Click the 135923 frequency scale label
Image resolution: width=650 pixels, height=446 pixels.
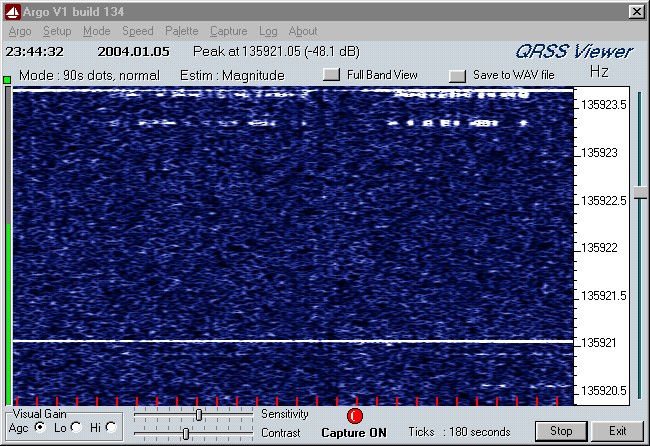tap(599, 153)
